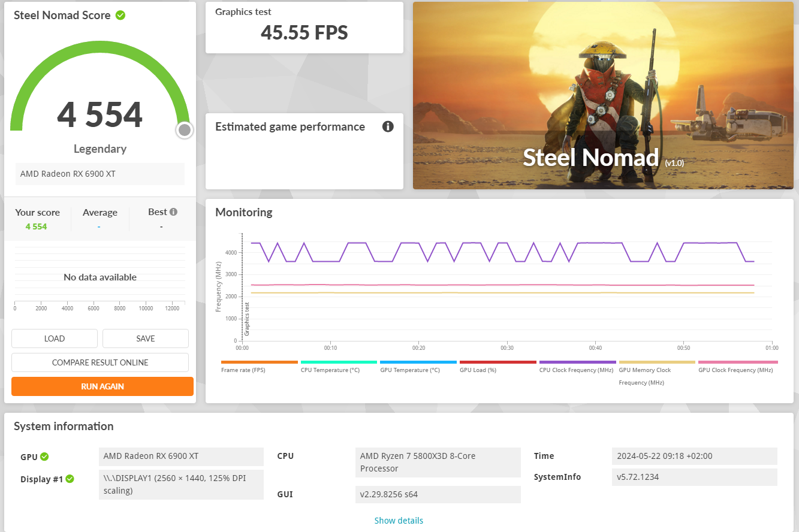Toggle the GPU Temperature legend swatch
Screen dimensions: 799x532
click(x=418, y=362)
